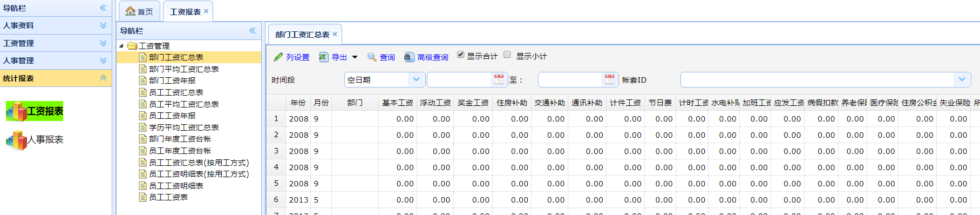Click the 2013 year cell in row 6
The width and height of the screenshot is (980, 215).
[298, 200]
